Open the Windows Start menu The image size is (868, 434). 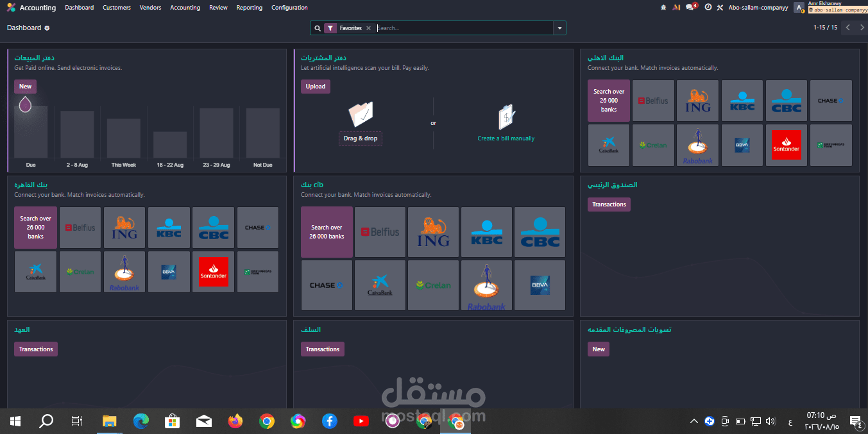click(15, 421)
